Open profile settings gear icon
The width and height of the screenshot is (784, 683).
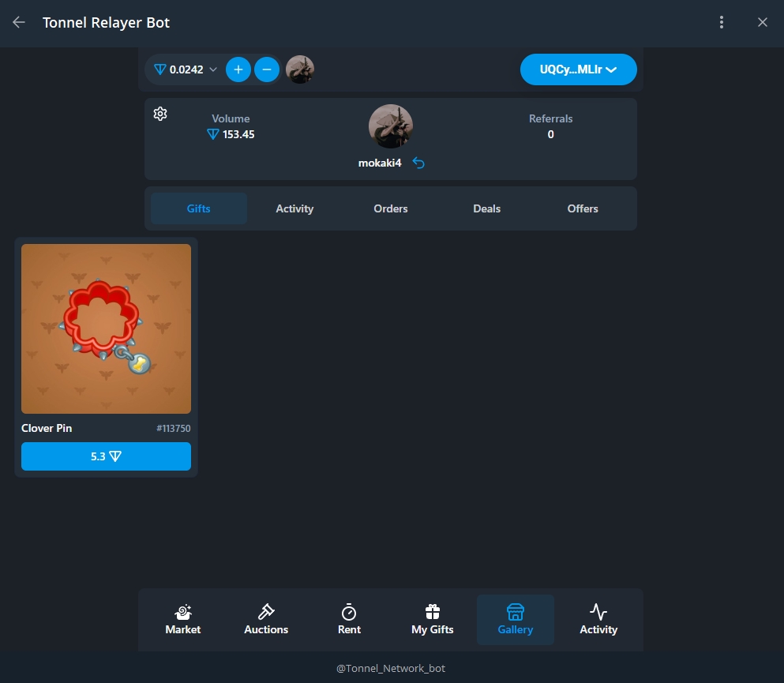coord(160,114)
